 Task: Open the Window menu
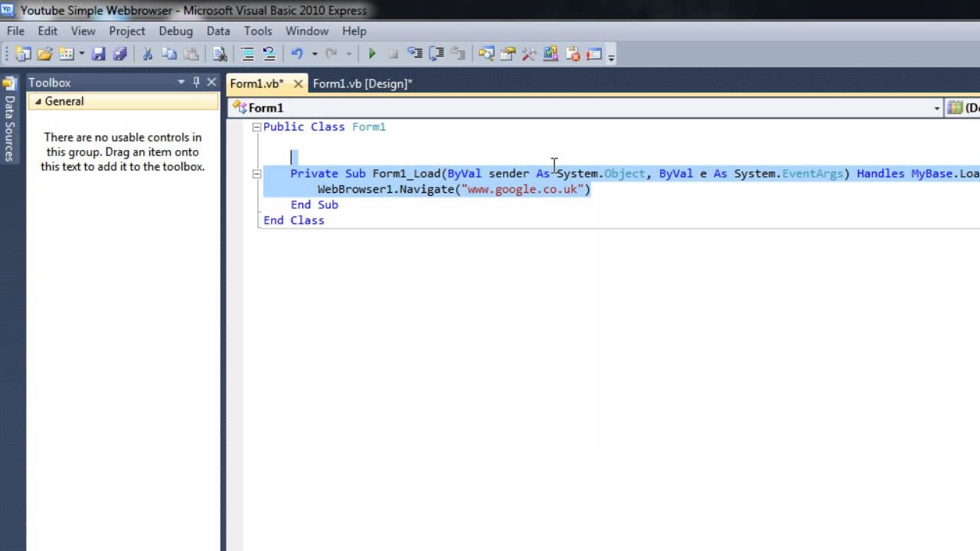coord(307,31)
